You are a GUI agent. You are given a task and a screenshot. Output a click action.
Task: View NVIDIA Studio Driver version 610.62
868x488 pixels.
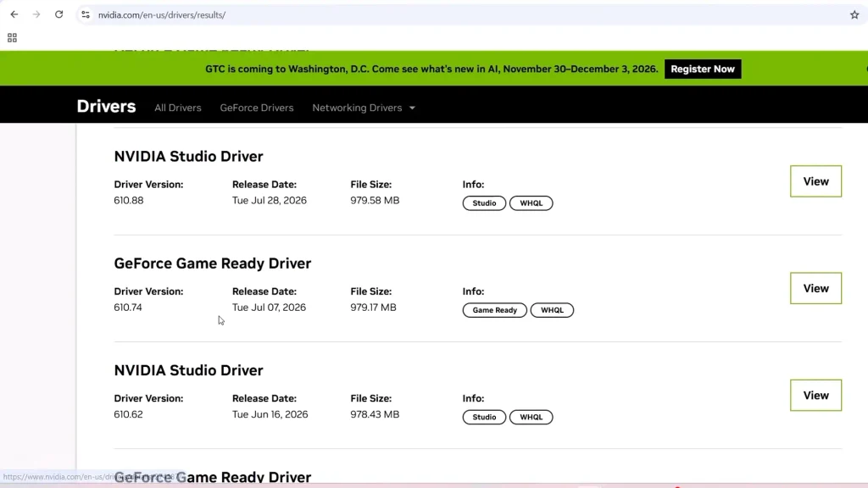pyautogui.click(x=815, y=395)
